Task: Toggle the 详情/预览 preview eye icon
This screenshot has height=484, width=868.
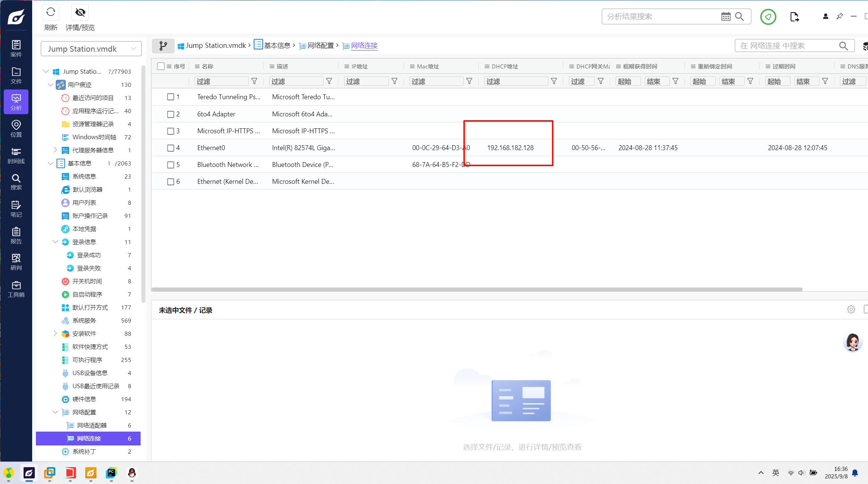Action: click(x=80, y=12)
